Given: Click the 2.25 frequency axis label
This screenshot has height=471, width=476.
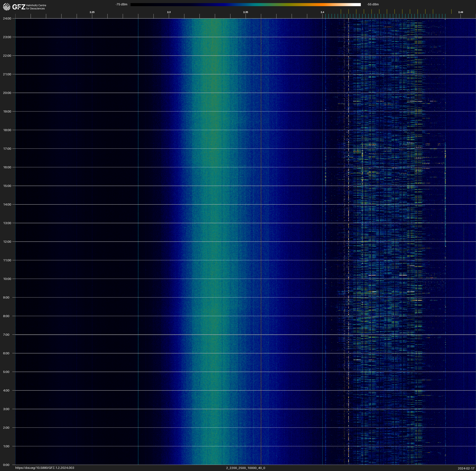Looking at the screenshot, I should point(92,12).
